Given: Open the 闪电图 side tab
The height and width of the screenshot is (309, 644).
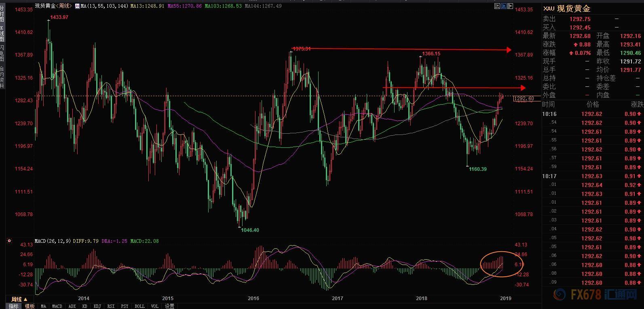Looking at the screenshot, I should (2, 53).
